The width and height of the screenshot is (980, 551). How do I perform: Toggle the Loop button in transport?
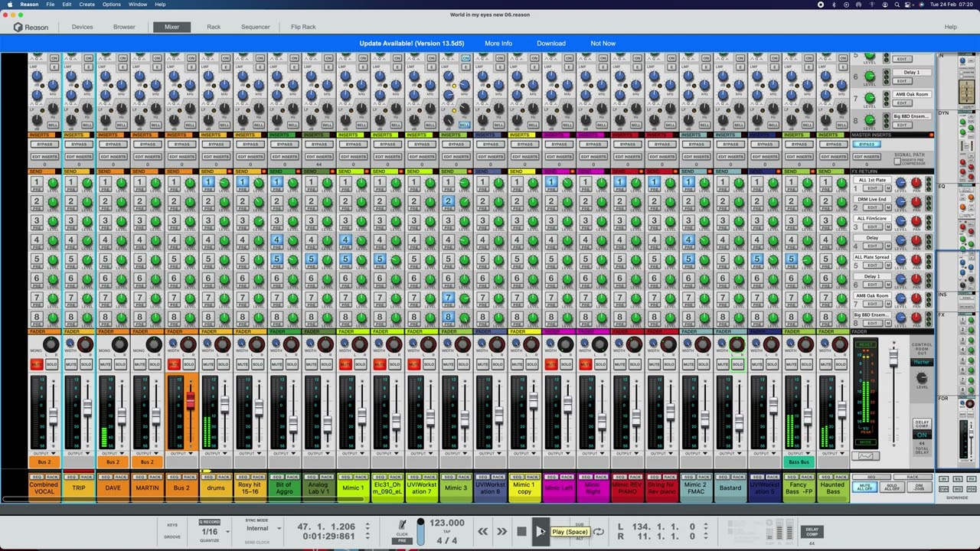click(599, 531)
